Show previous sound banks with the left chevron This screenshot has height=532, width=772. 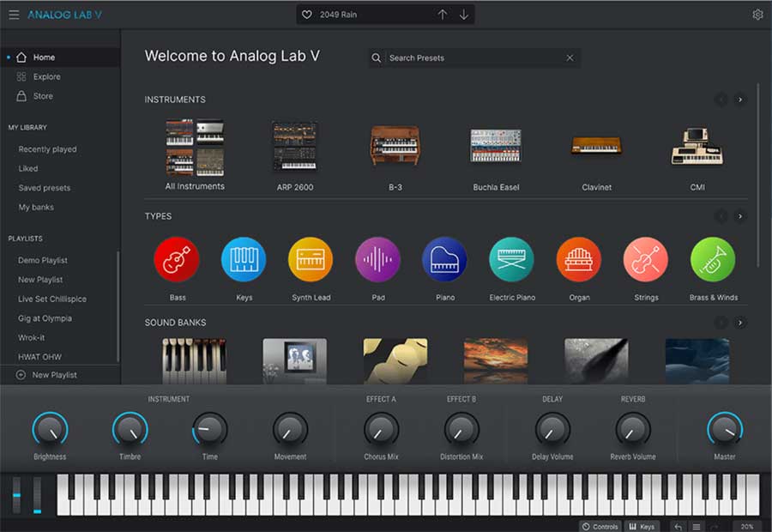tap(721, 323)
